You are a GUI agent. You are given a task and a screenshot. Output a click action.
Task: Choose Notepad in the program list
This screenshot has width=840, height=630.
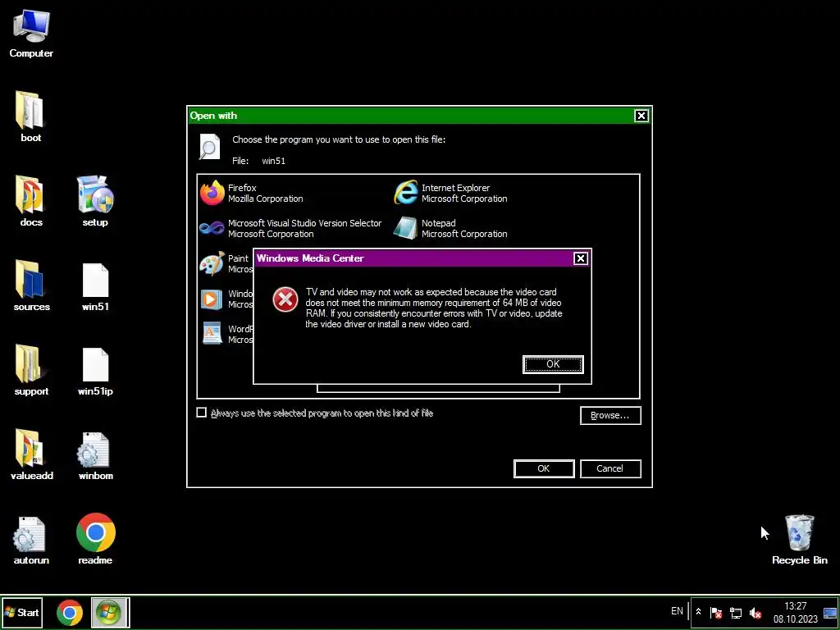[450, 228]
